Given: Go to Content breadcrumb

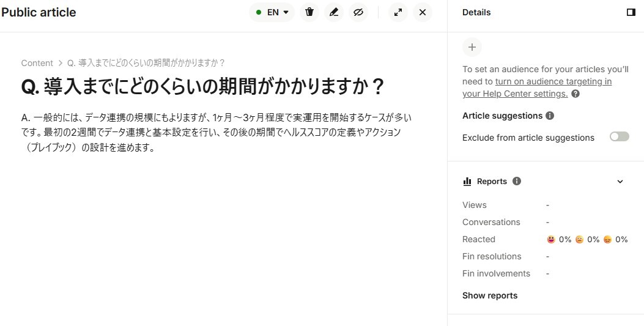Looking at the screenshot, I should (x=37, y=63).
